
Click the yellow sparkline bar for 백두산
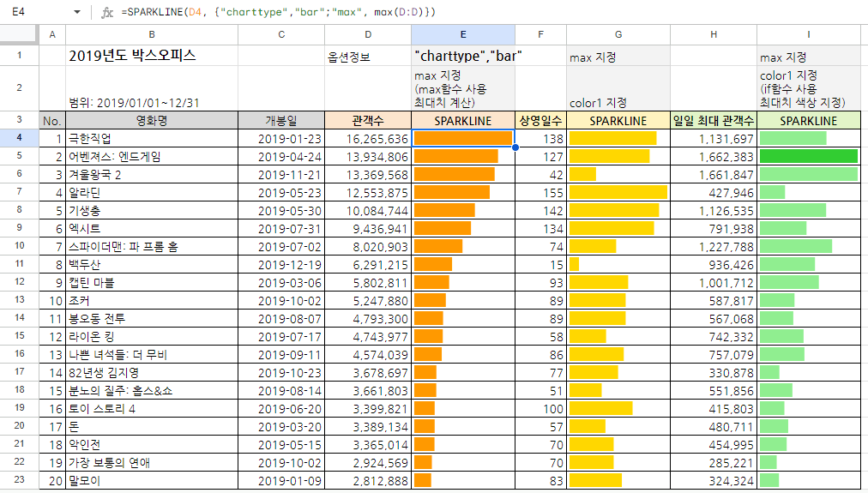[x=574, y=264]
